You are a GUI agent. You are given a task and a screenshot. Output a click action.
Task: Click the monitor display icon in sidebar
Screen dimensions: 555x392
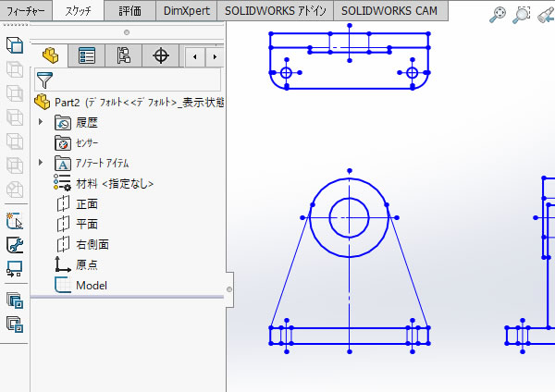click(15, 269)
